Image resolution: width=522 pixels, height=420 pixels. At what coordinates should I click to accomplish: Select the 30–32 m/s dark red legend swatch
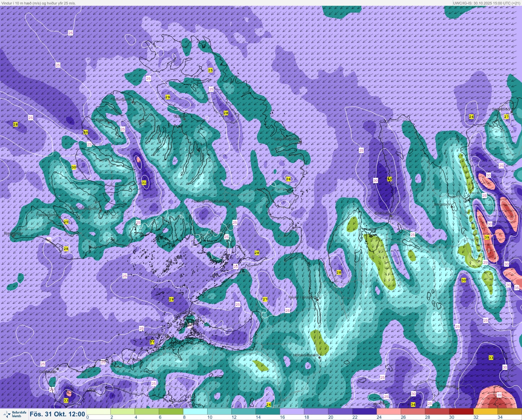pos(461,411)
